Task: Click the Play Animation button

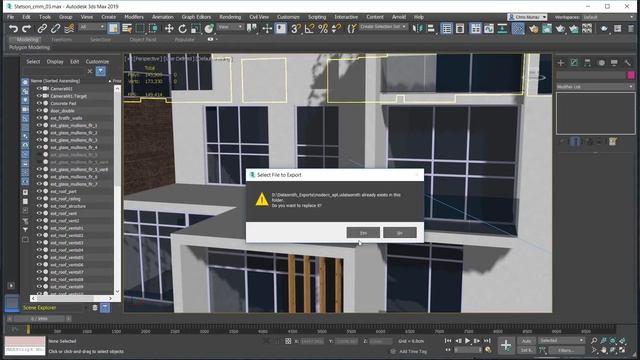Action: click(467, 340)
